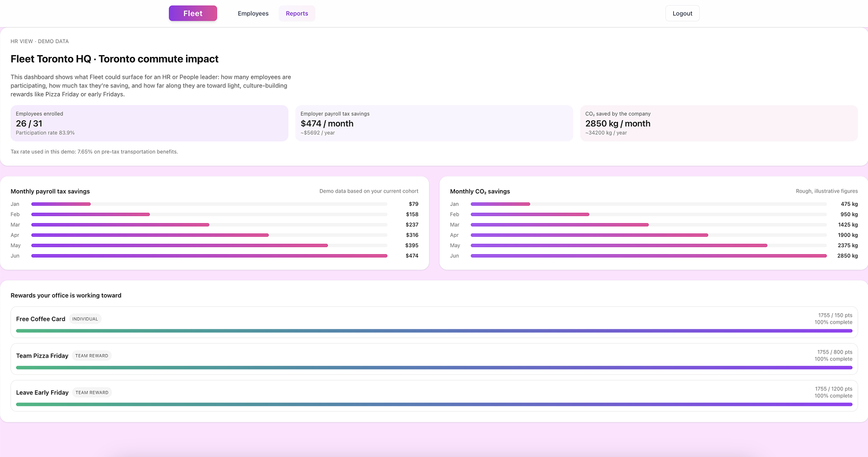Click the Jan payroll tax savings bar

pyautogui.click(x=61, y=204)
